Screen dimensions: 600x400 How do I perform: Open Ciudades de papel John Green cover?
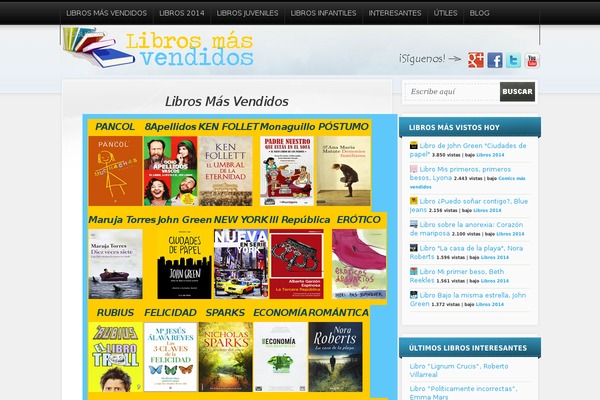pos(184,264)
